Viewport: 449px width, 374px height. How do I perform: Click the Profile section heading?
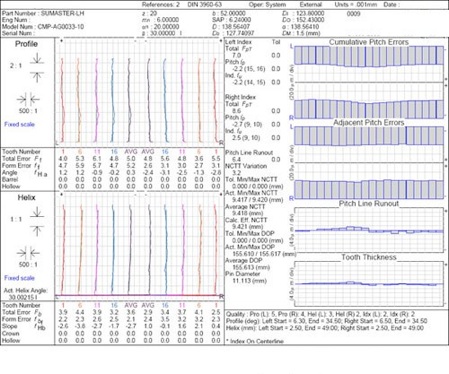tap(26, 44)
